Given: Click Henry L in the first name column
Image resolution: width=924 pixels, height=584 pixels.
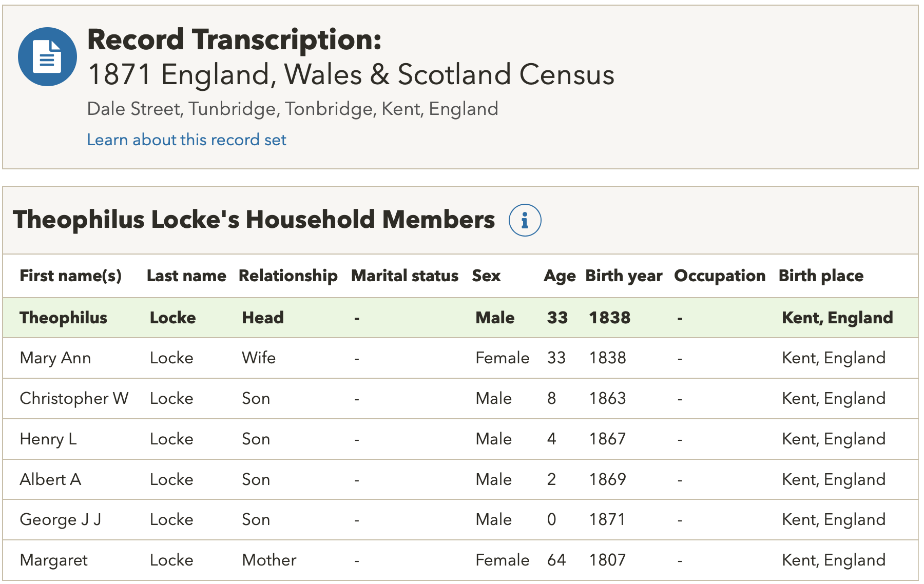Looking at the screenshot, I should 48,439.
